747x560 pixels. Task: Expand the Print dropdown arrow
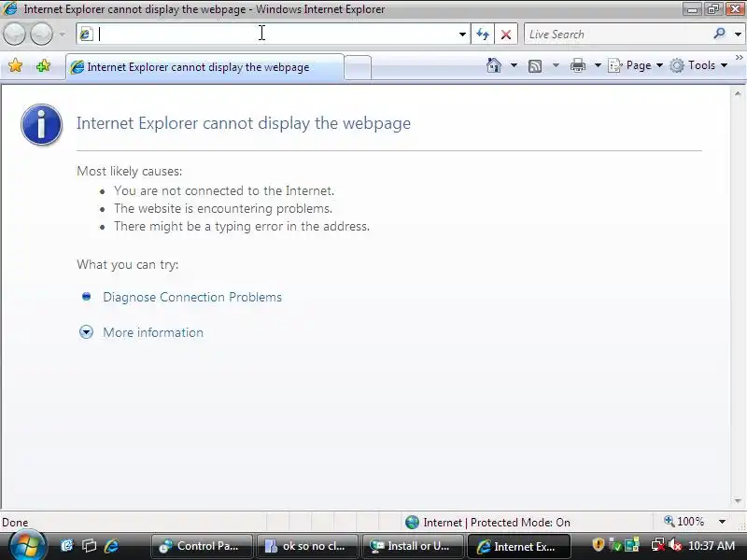point(598,65)
